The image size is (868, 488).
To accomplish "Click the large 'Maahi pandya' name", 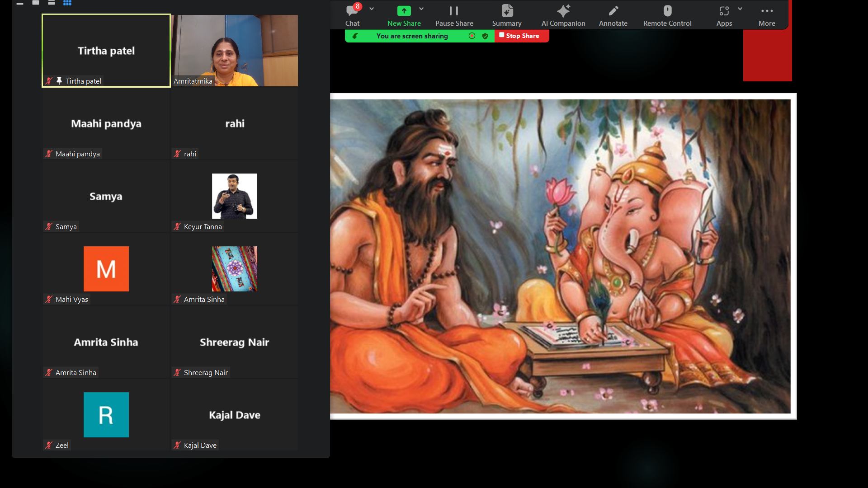I will [106, 123].
